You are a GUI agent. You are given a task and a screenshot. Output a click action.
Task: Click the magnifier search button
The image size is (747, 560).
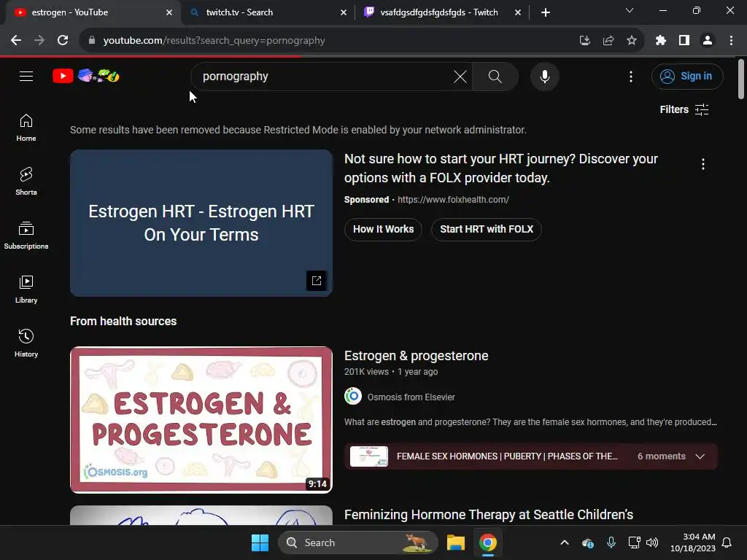click(x=495, y=76)
